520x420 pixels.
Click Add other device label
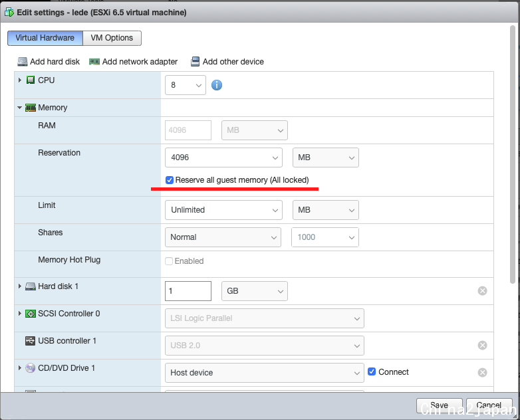[233, 62]
